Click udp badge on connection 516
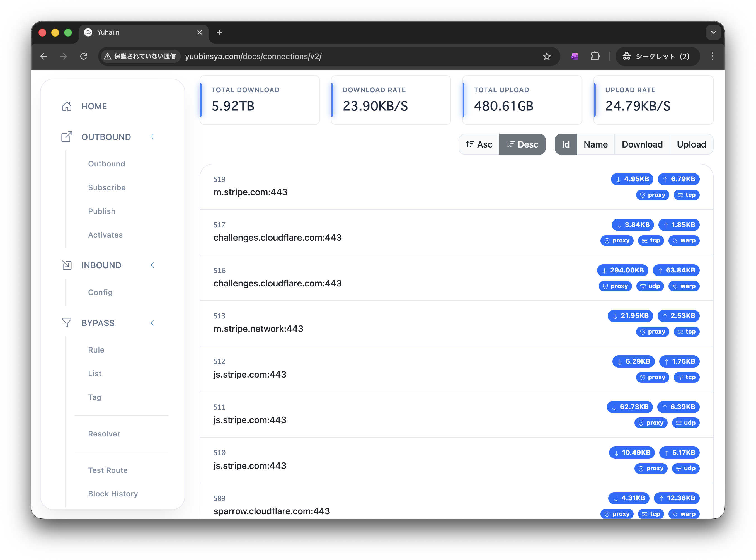This screenshot has width=756, height=560. [x=650, y=286]
